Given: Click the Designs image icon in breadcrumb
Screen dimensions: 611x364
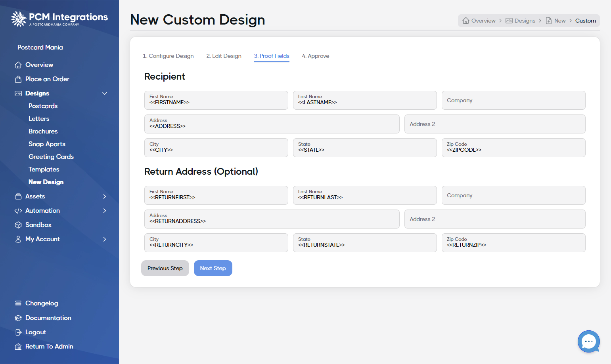Looking at the screenshot, I should [509, 21].
